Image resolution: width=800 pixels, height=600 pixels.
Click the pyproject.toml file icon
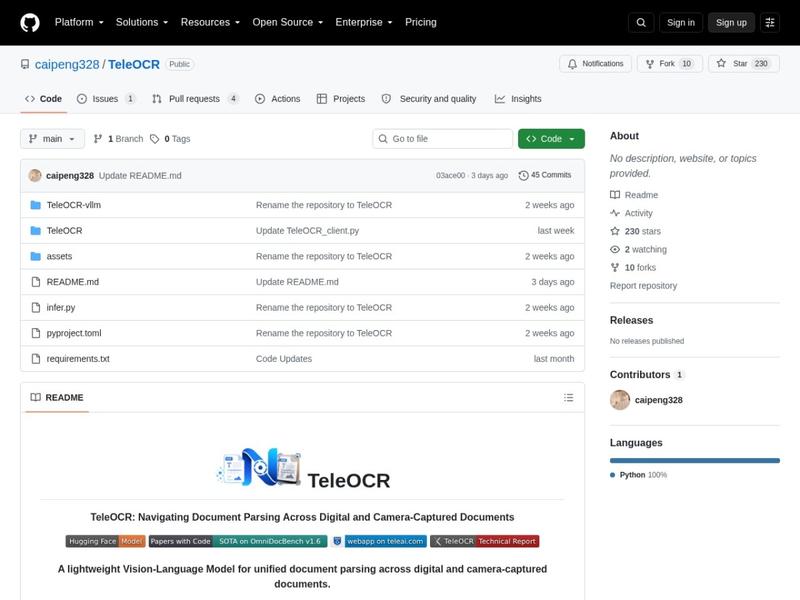point(35,333)
